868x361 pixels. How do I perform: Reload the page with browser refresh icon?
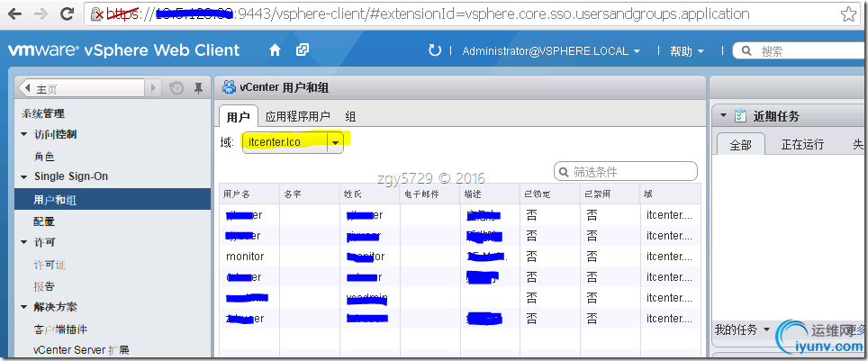pyautogui.click(x=68, y=14)
